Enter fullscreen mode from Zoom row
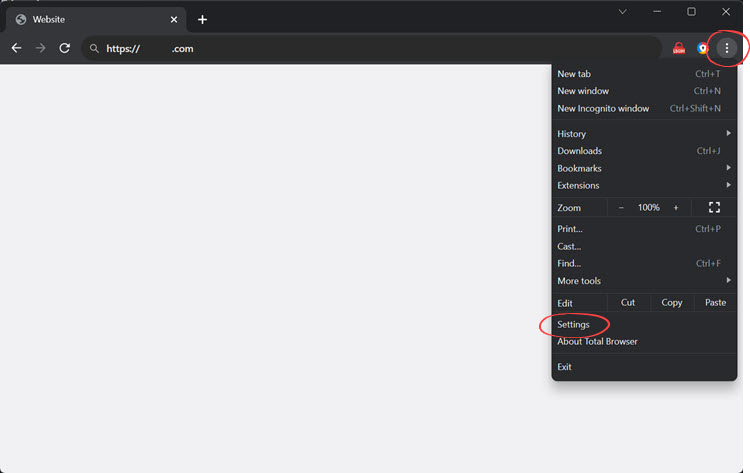The width and height of the screenshot is (750, 473). pos(714,207)
